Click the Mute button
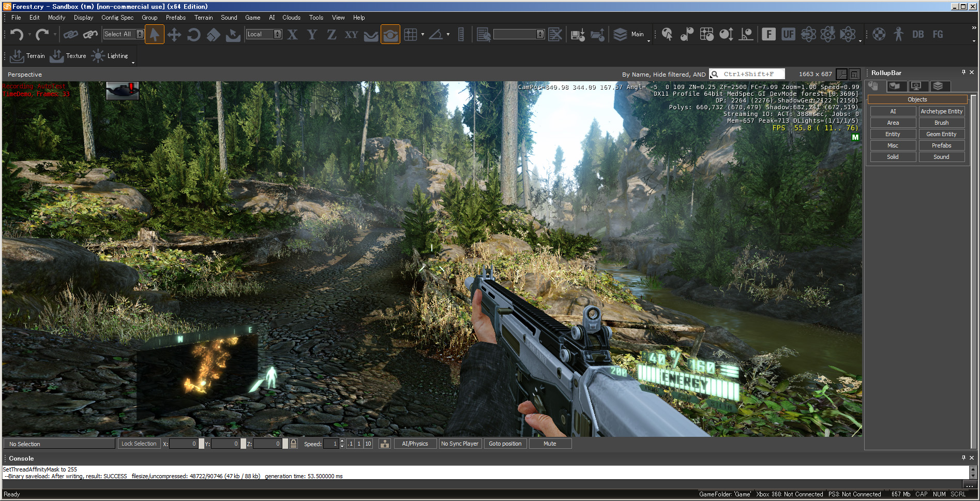 coord(550,444)
